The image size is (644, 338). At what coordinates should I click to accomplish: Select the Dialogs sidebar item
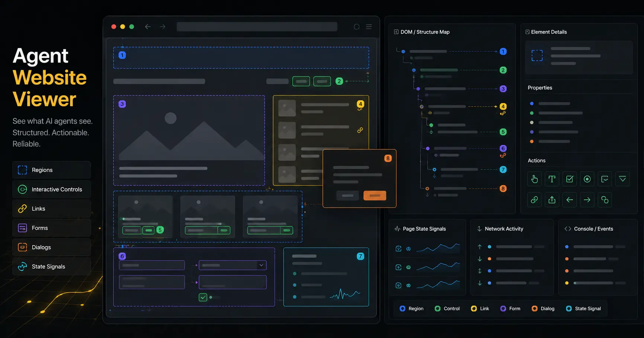click(x=52, y=247)
